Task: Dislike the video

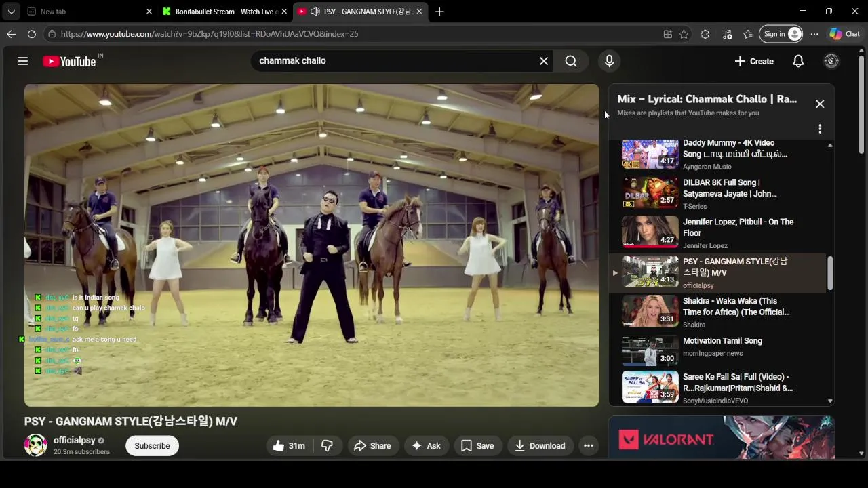Action: (327, 446)
